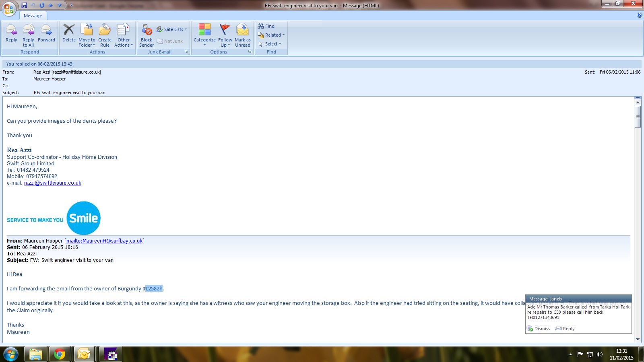Go to the next item arrow

[x=60, y=5]
